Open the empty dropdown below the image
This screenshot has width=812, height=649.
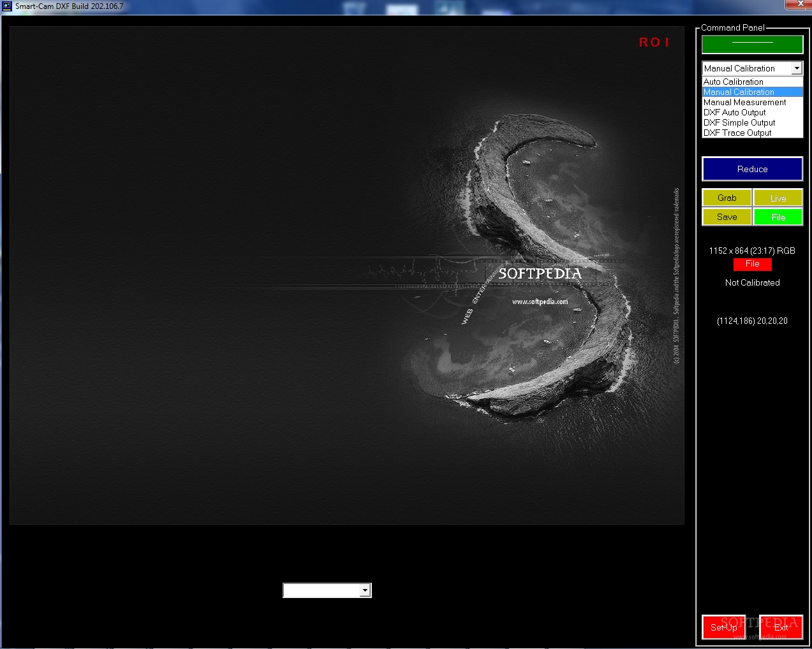coord(327,590)
